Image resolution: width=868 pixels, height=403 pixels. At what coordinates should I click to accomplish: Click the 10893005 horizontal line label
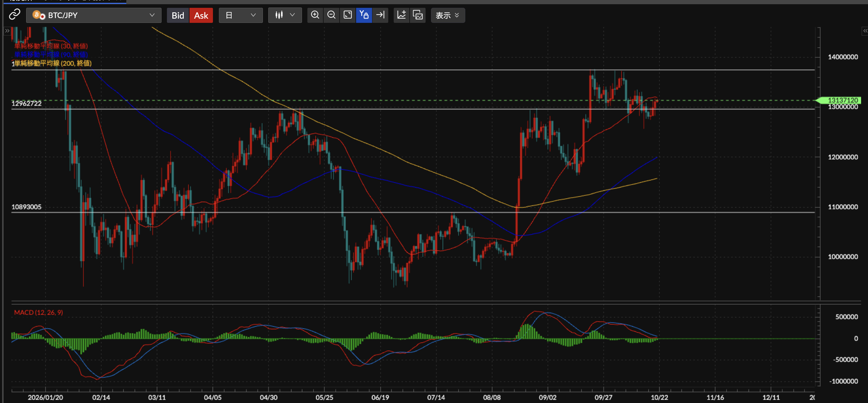(x=27, y=207)
